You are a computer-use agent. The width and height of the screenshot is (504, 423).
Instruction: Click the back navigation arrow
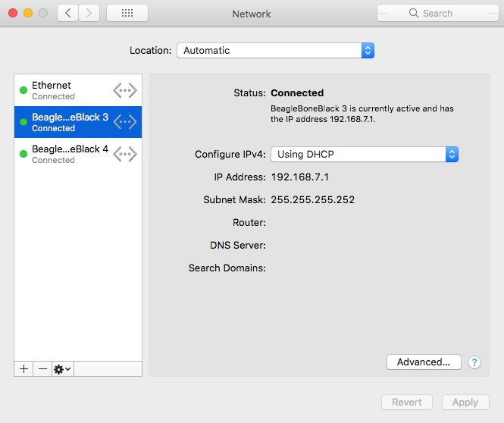click(x=68, y=13)
